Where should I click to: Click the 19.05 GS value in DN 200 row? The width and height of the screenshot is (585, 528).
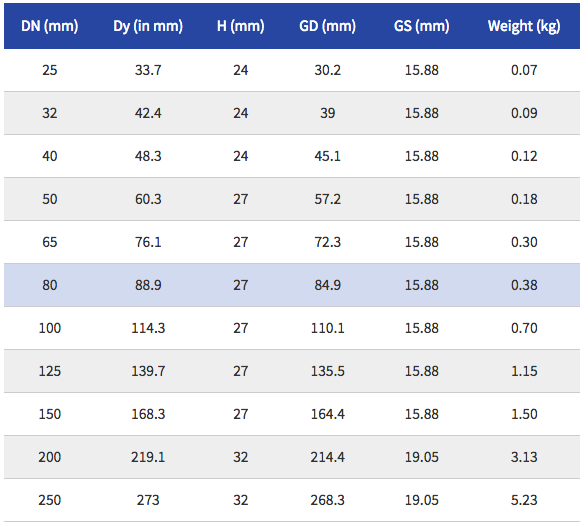(422, 457)
